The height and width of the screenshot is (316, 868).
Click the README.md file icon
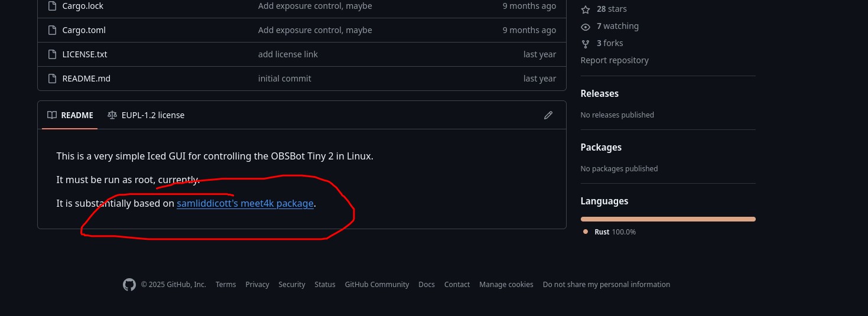[51, 79]
